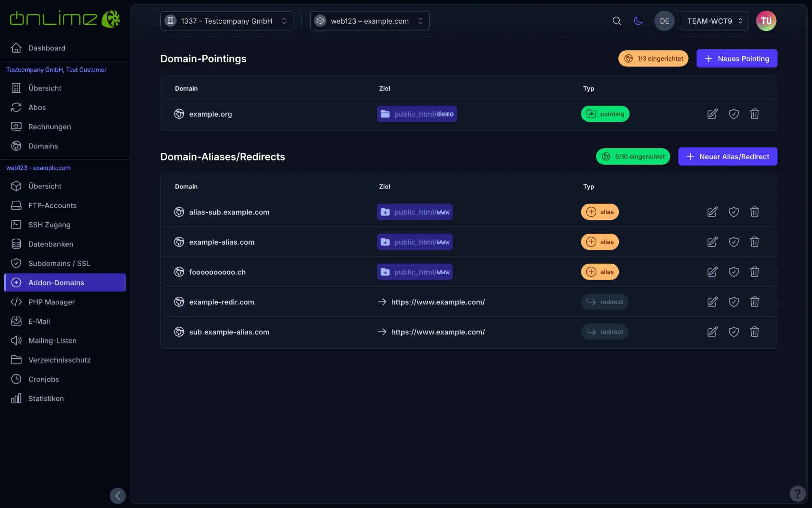Click Testcompany GmbH, Test Customer link
The height and width of the screenshot is (508, 812).
pyautogui.click(x=56, y=70)
